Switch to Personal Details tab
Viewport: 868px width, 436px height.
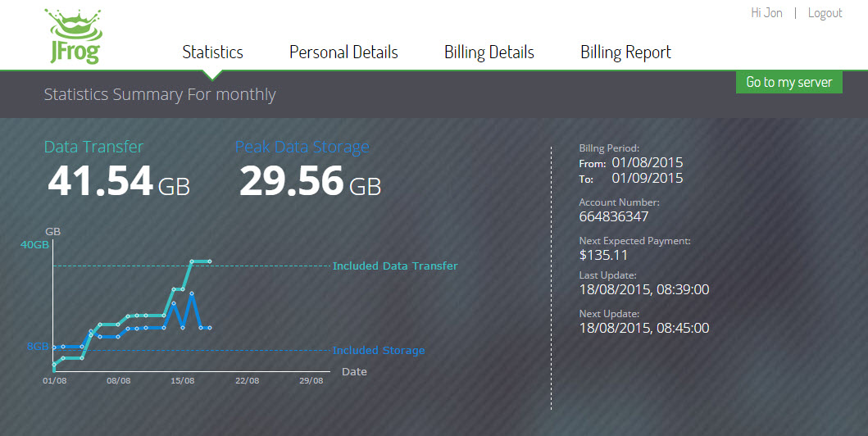pyautogui.click(x=343, y=52)
